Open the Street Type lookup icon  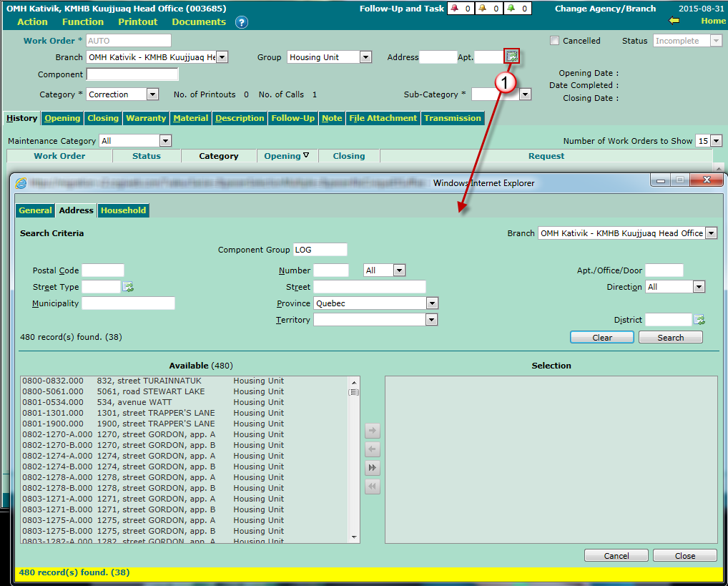click(x=128, y=287)
